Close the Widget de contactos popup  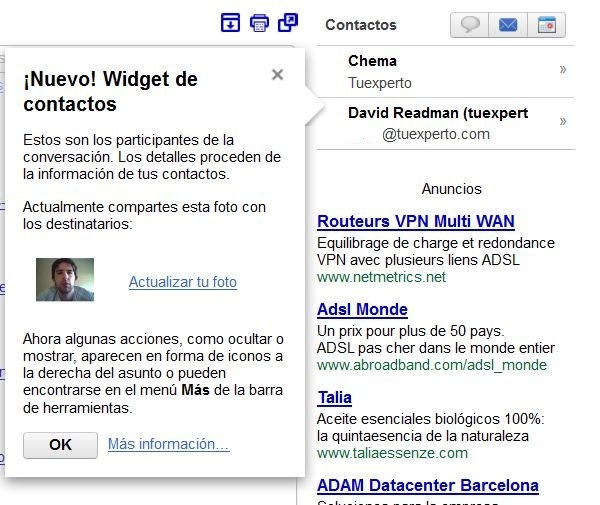point(277,74)
